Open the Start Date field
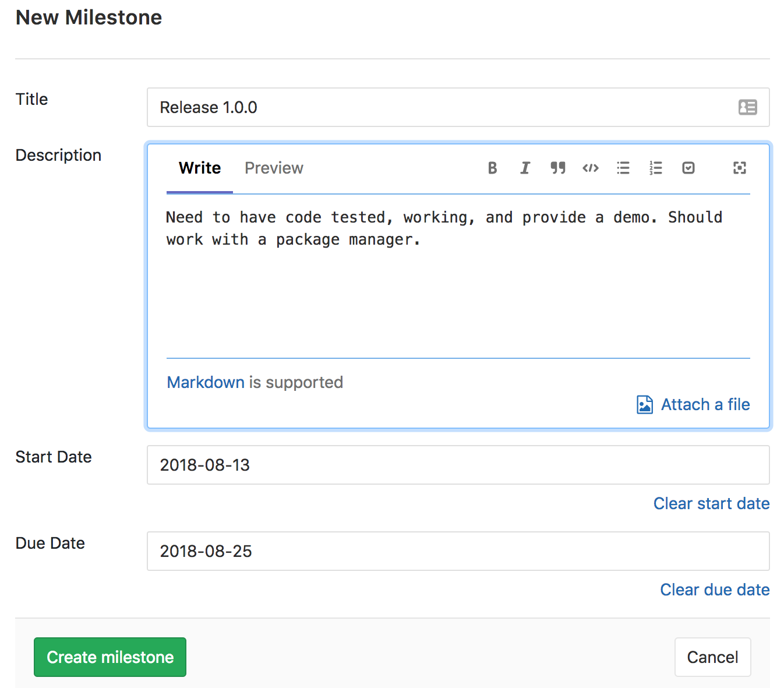The height and width of the screenshot is (688, 784). pos(458,465)
